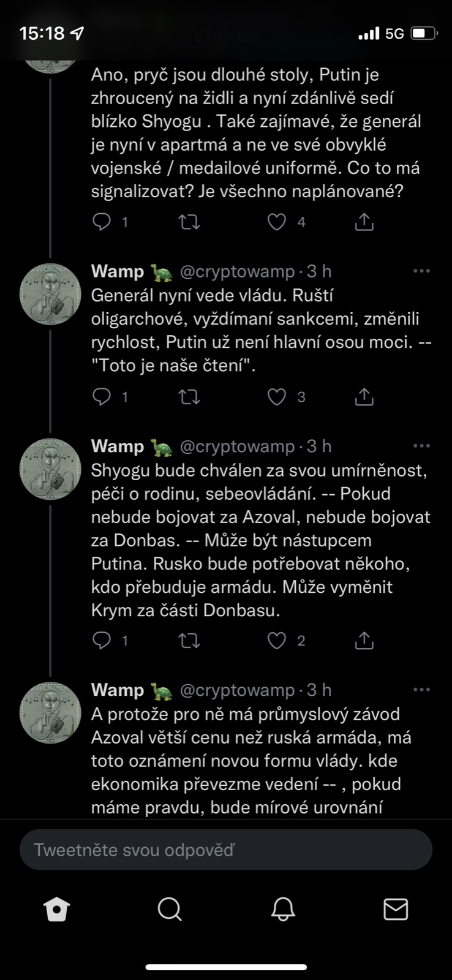Tap the "Tweetněte svou odpověď" reply field
The height and width of the screenshot is (980, 452).
[226, 850]
